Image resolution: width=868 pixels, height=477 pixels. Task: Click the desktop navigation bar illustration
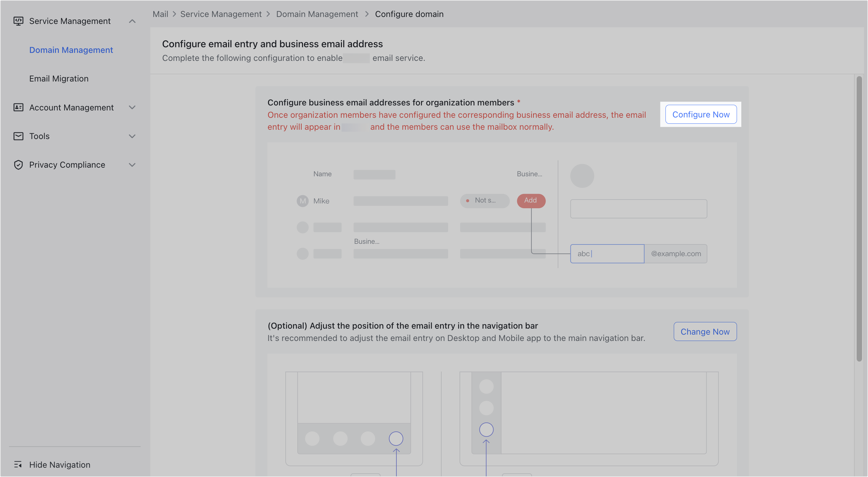click(486, 413)
